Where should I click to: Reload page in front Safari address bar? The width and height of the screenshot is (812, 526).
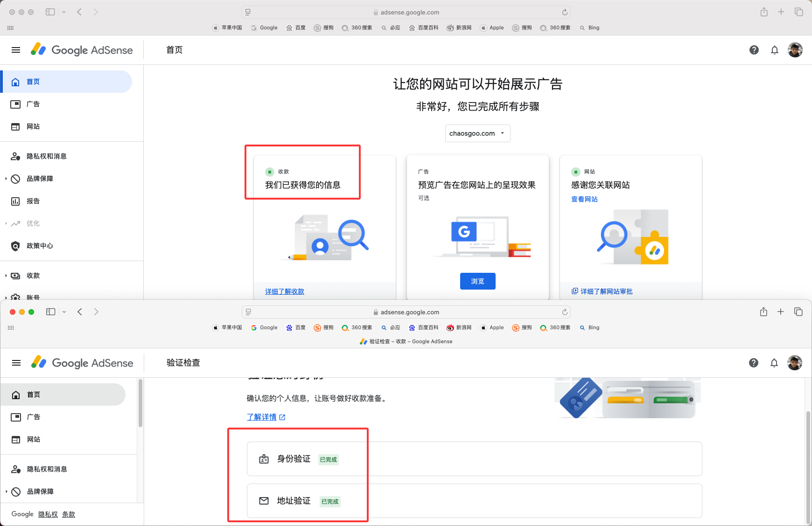point(565,312)
